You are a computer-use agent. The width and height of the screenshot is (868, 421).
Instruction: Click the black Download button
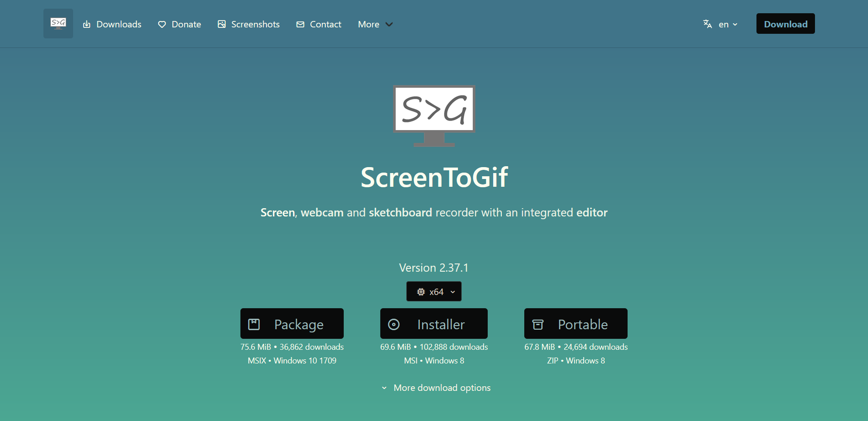tap(785, 24)
